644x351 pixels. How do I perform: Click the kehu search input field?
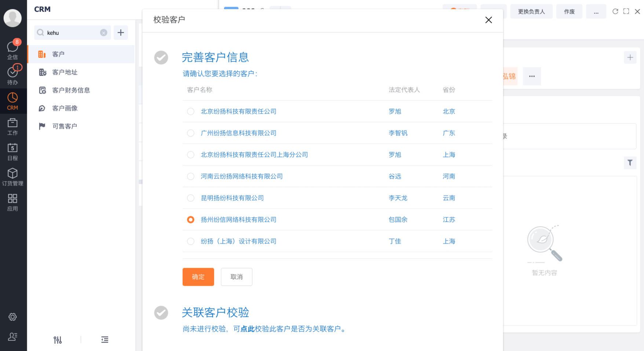pos(73,33)
